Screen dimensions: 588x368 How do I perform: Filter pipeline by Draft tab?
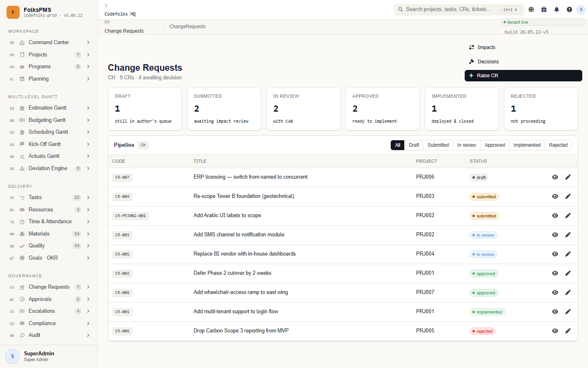[x=414, y=145]
